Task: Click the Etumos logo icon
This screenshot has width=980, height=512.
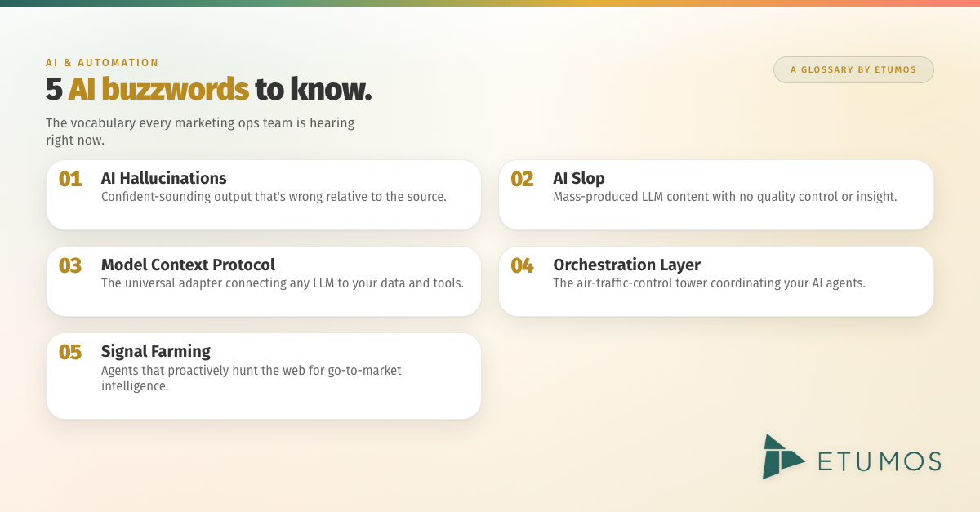Action: [783, 456]
